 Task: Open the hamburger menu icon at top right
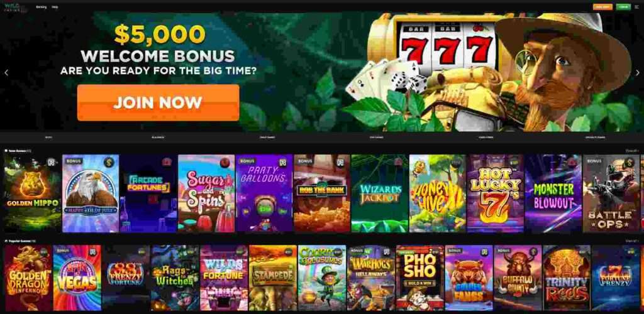tap(637, 7)
